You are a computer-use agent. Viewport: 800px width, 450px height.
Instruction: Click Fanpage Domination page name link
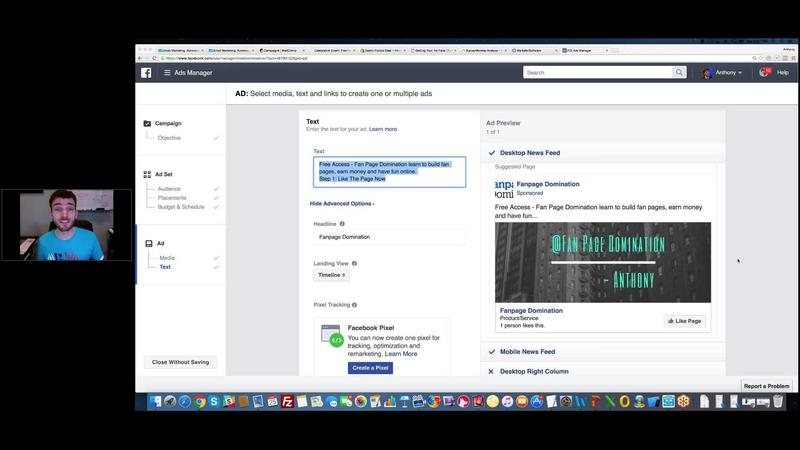click(x=548, y=184)
